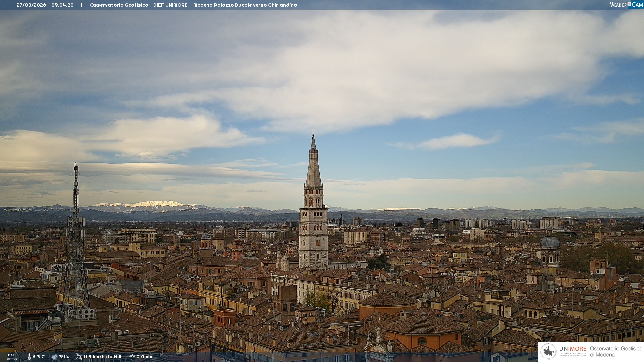Click the 0.0 mm rainfall value
The width and height of the screenshot is (644, 362).
pos(145,357)
